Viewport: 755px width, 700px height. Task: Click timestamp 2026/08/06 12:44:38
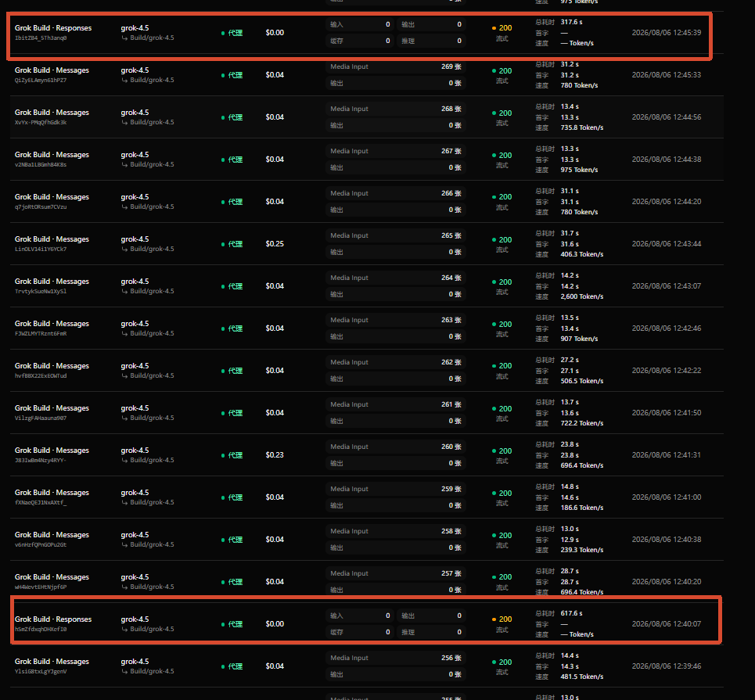pyautogui.click(x=666, y=160)
